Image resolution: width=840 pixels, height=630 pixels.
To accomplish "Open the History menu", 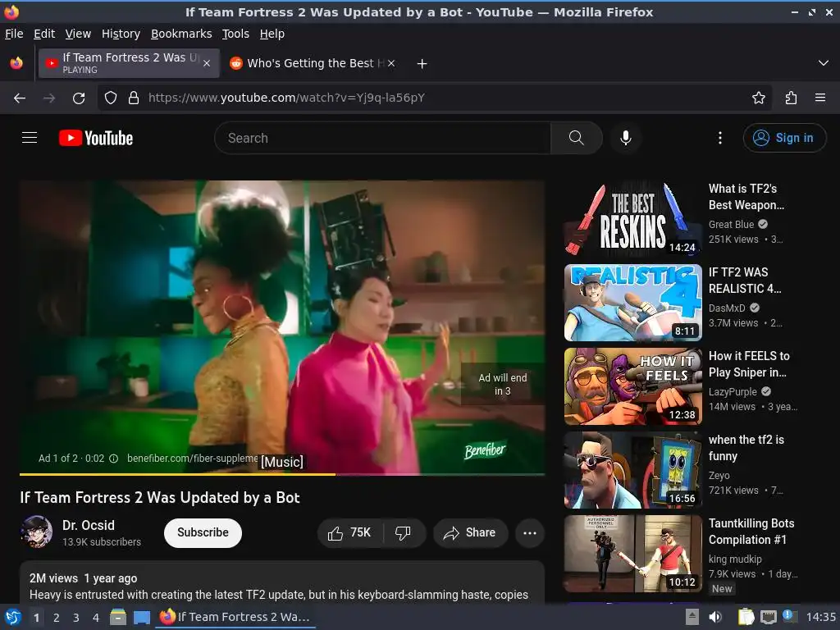I will (121, 34).
